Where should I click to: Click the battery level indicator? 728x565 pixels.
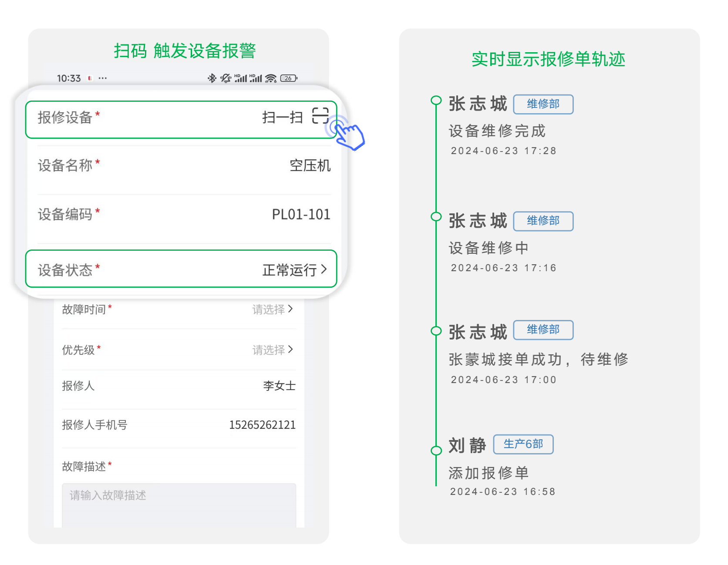(289, 78)
